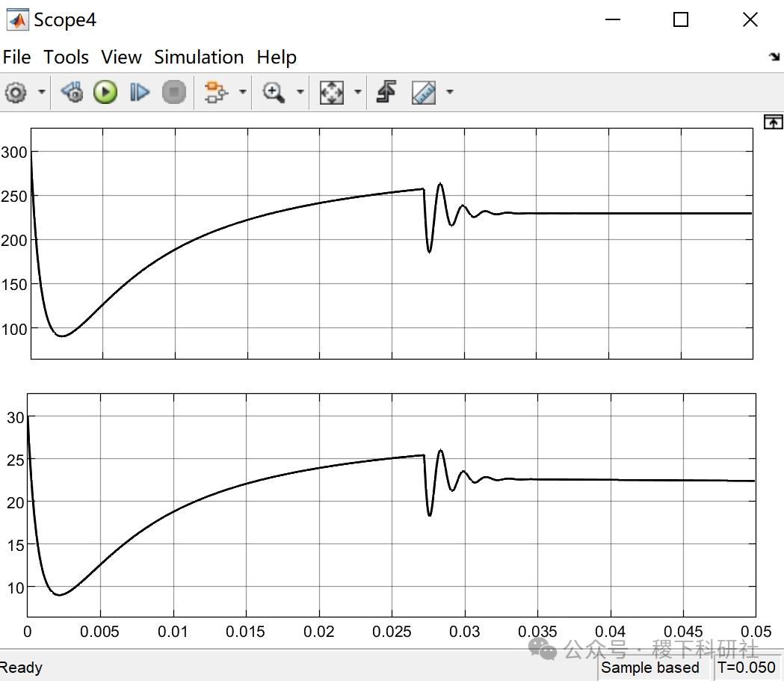
Task: Open the Configuration Properties gear icon
Action: point(16,93)
